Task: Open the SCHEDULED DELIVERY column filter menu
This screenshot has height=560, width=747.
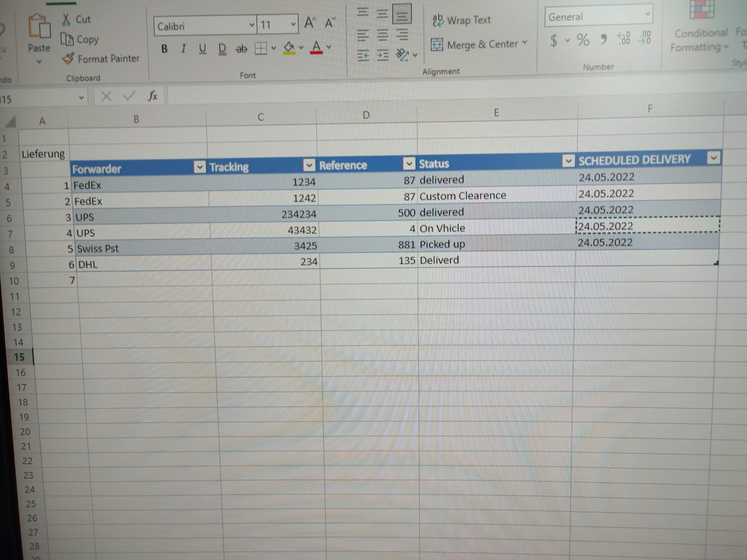Action: tap(713, 158)
